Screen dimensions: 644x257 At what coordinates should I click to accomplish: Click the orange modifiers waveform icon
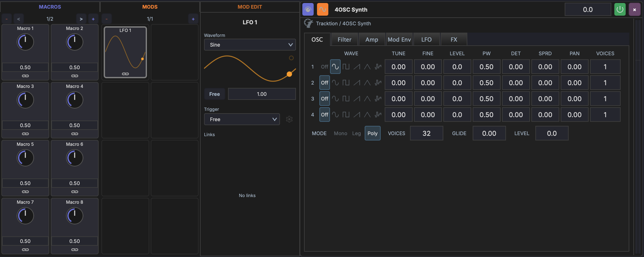coord(322,10)
